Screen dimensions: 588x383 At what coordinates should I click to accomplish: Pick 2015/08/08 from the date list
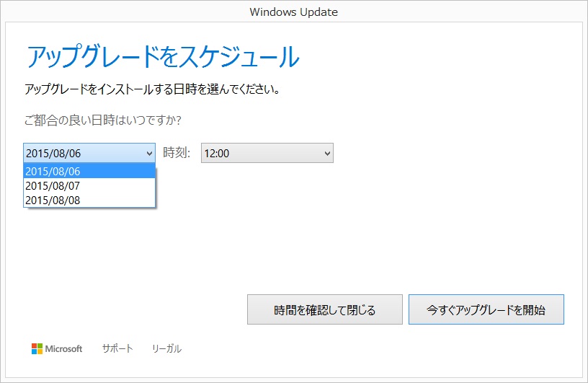pos(89,200)
